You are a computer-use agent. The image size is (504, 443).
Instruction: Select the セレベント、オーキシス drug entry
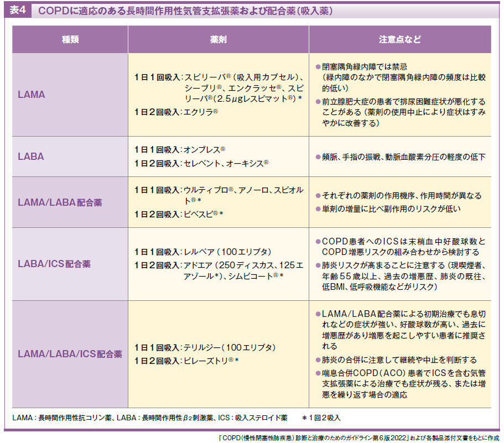point(226,163)
